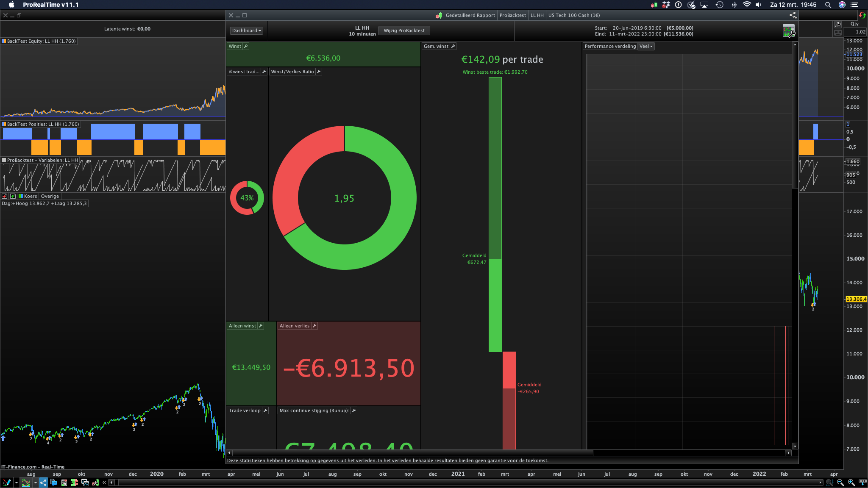
Task: Toggle the on-screen keyboard icon near Qty
Action: tap(838, 33)
